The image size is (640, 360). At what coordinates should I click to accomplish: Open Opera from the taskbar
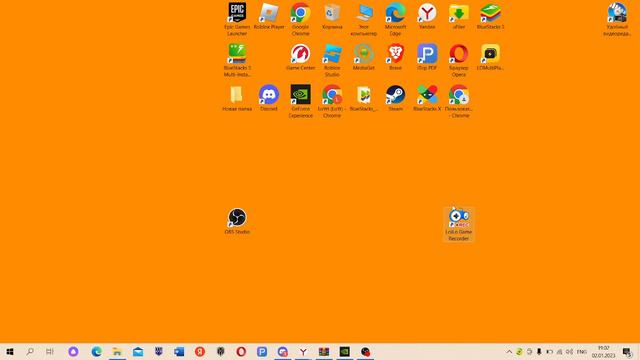pyautogui.click(x=241, y=351)
